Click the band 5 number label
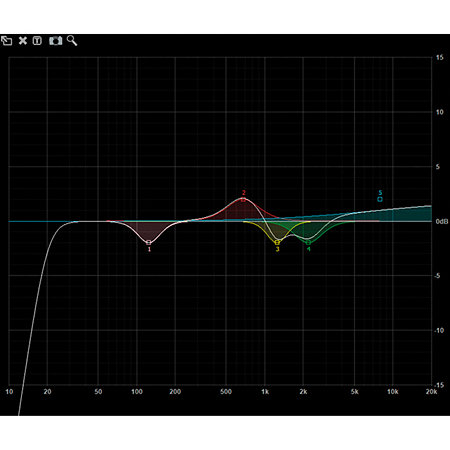Viewport: 450px width, 450px height. coord(380,193)
